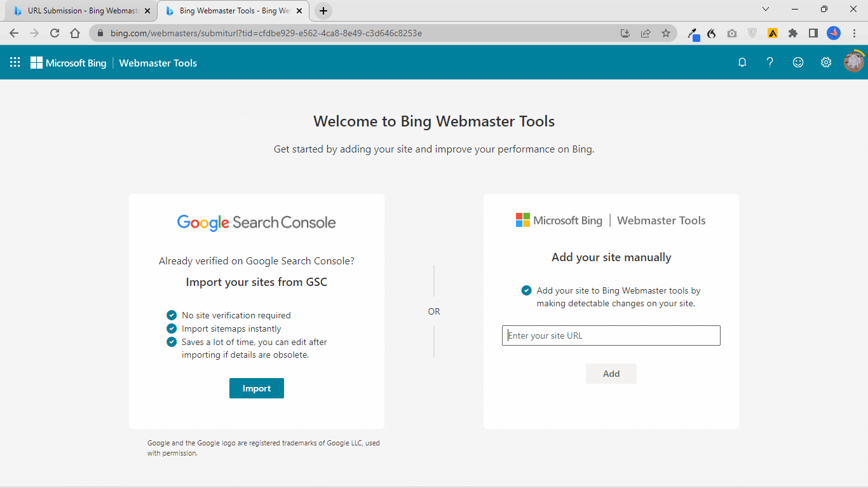
Task: Open Chrome's three-dot menu
Action: (x=854, y=33)
